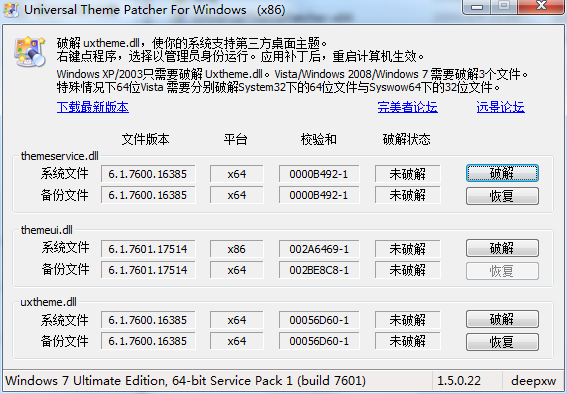The height and width of the screenshot is (394, 567).
Task: Open the 完美者论坛 link
Action: pos(408,107)
